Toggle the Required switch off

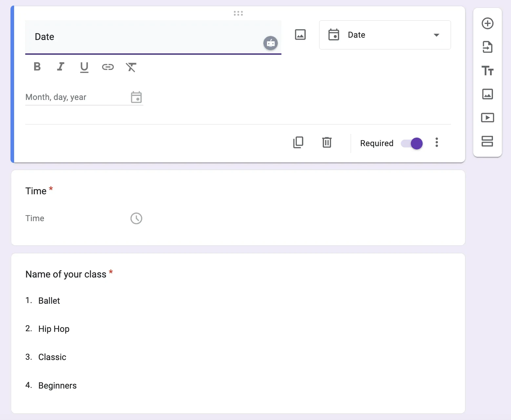click(x=412, y=143)
